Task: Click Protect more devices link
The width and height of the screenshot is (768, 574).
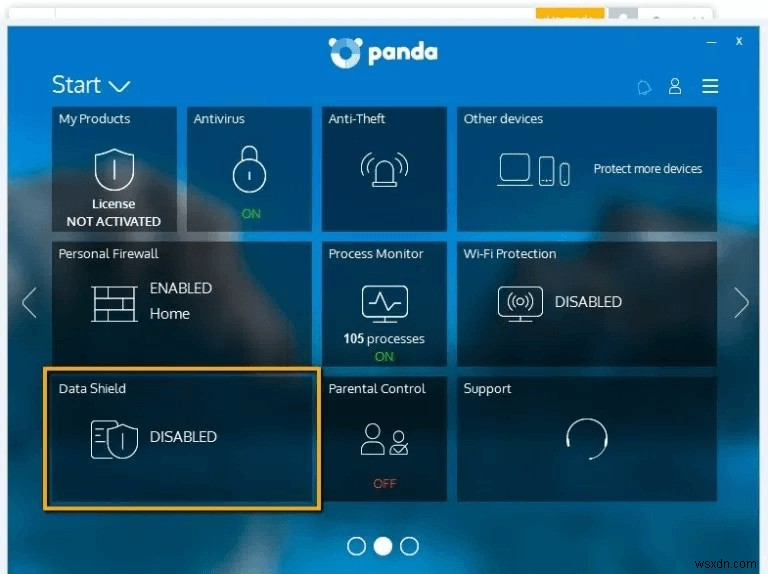Action: click(x=648, y=169)
